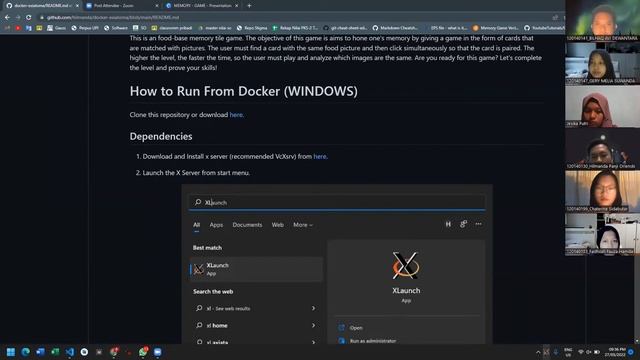
Task: Click the share icon beside H in search panel
Action: [x=463, y=224]
